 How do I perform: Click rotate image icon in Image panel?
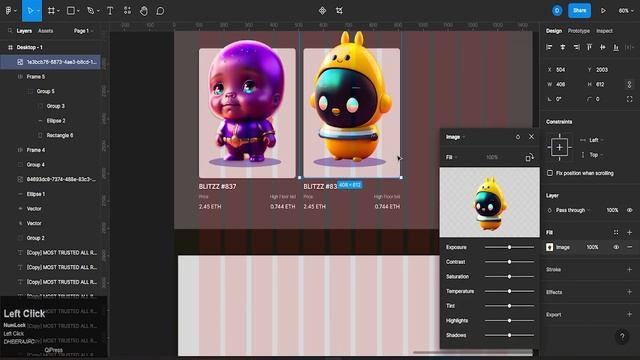point(529,157)
